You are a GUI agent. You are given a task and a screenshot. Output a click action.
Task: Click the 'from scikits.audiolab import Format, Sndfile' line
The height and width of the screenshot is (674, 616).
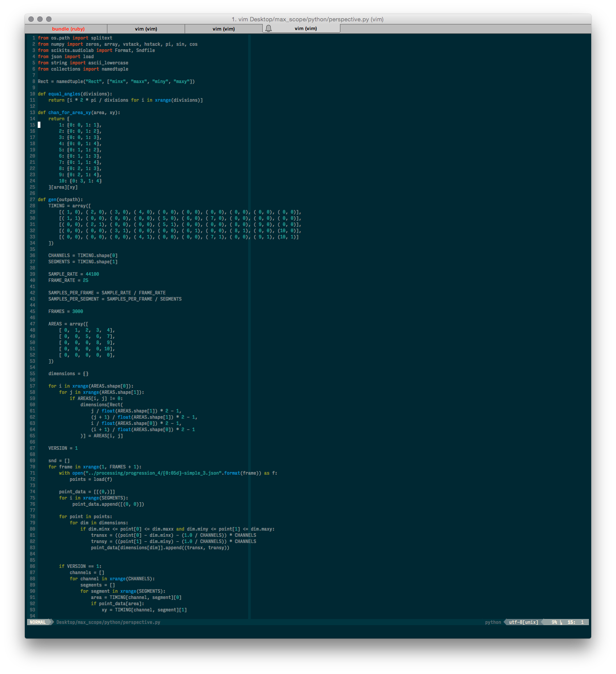coord(96,51)
